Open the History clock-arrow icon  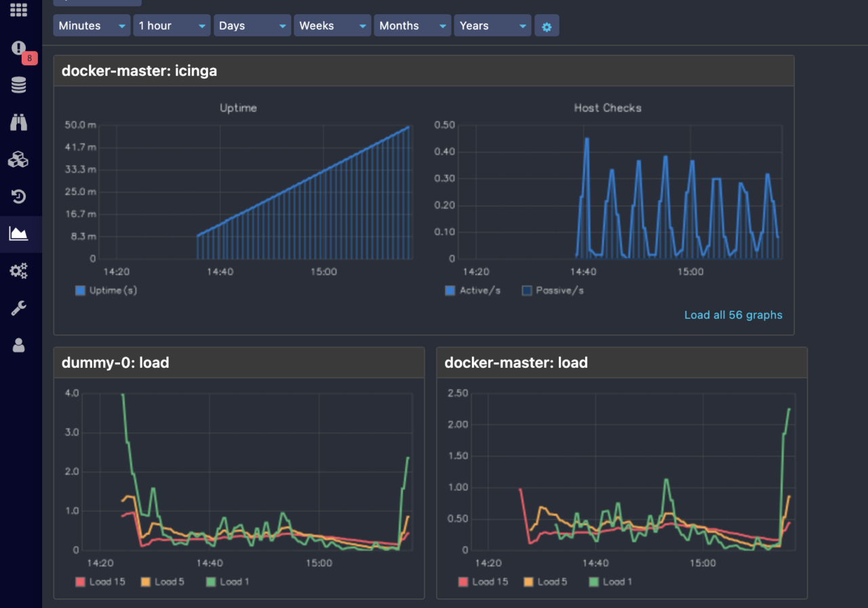pyautogui.click(x=19, y=197)
